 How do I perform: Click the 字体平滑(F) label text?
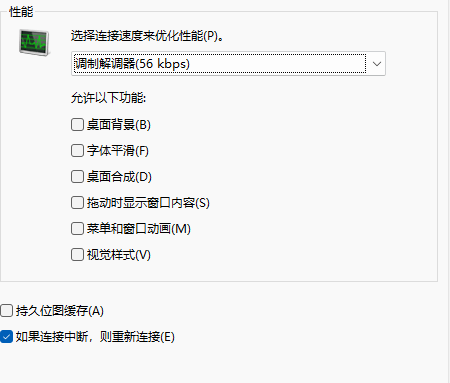118,151
